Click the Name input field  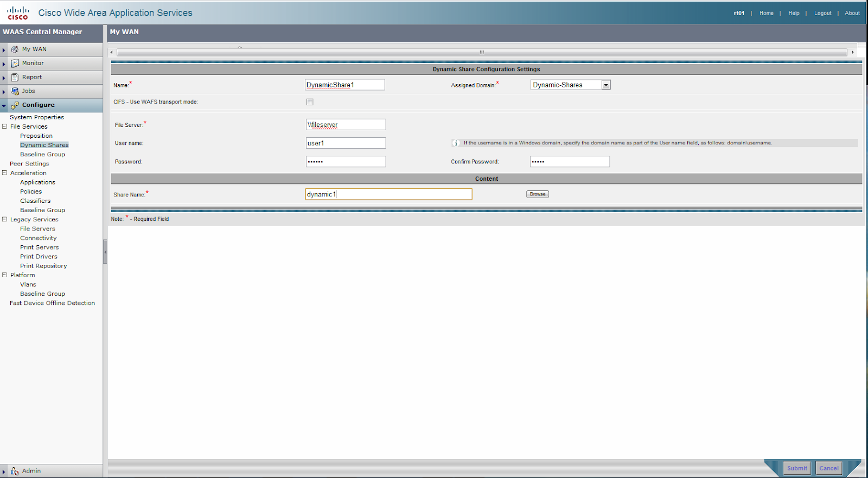tap(345, 85)
